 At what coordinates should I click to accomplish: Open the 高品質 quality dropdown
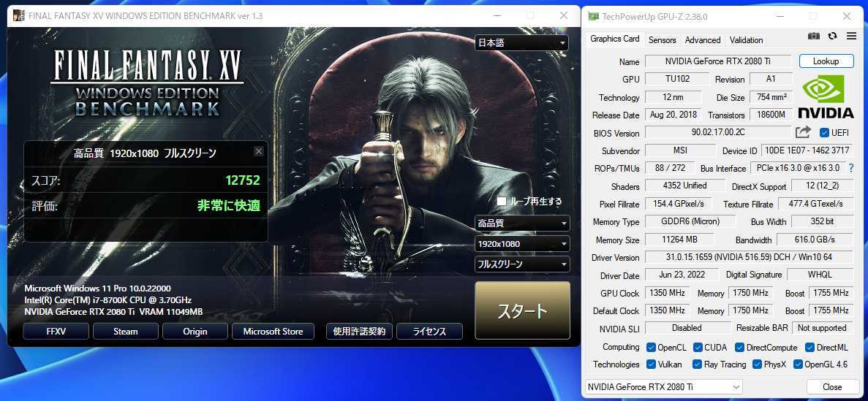coord(522,224)
